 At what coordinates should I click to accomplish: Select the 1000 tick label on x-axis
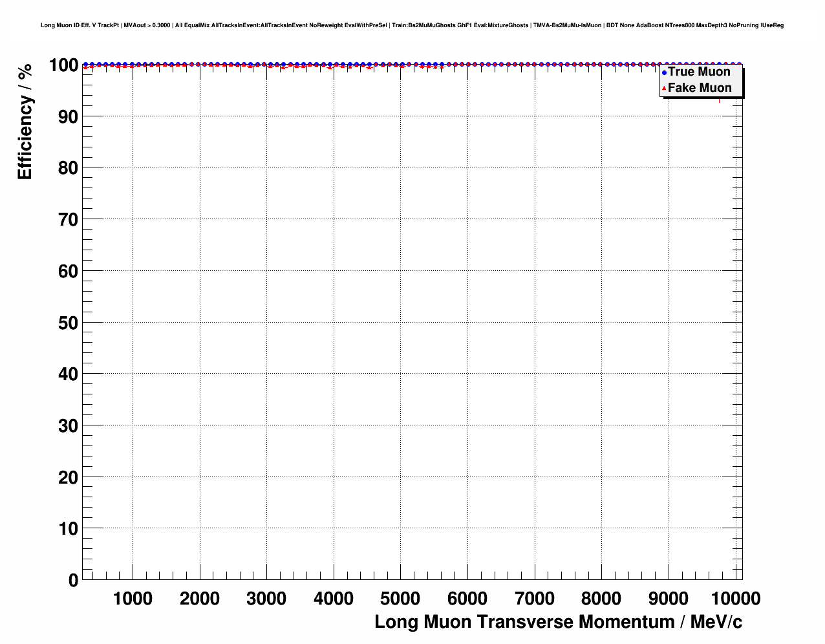coord(133,599)
